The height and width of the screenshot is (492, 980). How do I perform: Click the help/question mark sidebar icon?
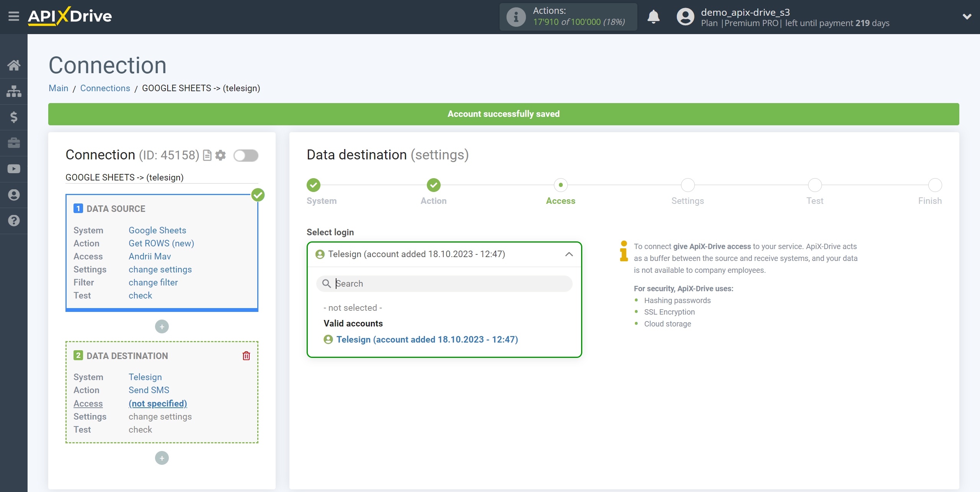tap(14, 220)
